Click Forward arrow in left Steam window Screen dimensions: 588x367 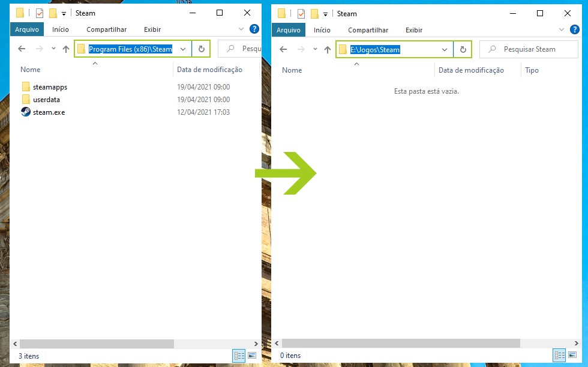click(x=40, y=49)
